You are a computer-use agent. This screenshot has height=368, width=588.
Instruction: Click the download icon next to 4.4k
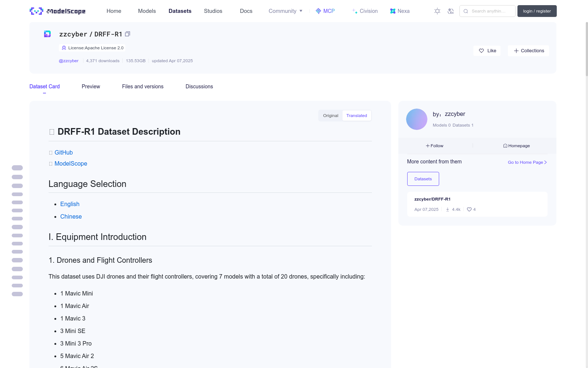point(448,209)
